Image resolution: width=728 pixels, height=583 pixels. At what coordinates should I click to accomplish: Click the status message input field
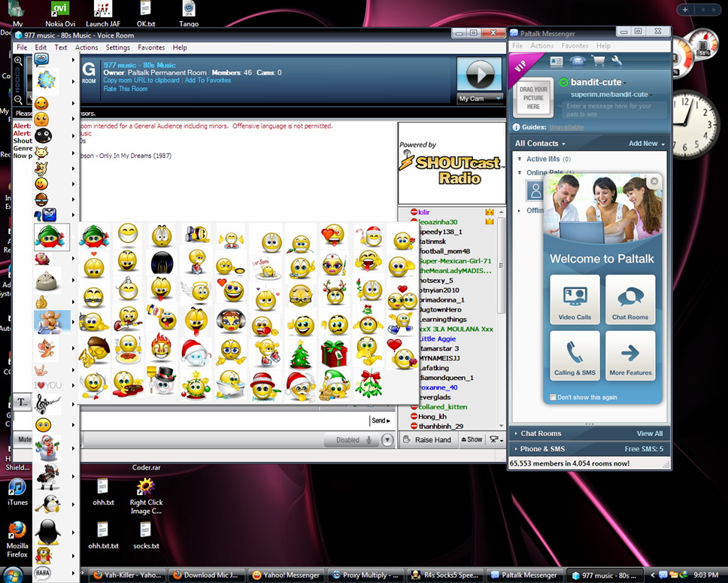pos(616,110)
